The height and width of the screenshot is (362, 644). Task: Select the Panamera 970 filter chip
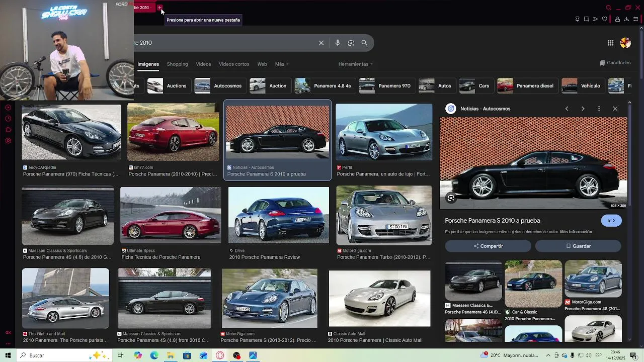tap(386, 86)
